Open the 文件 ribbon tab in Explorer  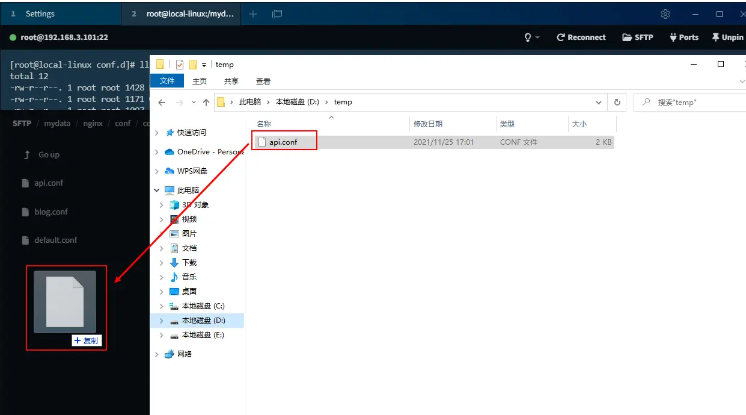[x=167, y=81]
